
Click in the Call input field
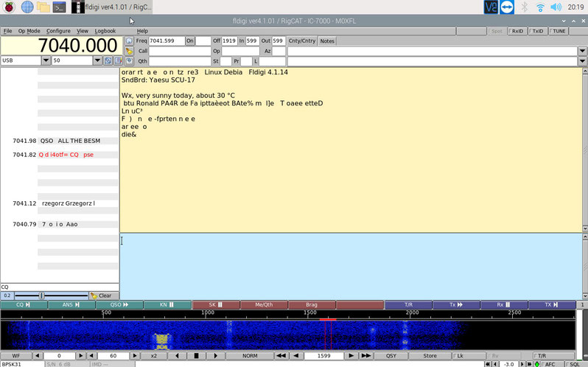tap(180, 51)
